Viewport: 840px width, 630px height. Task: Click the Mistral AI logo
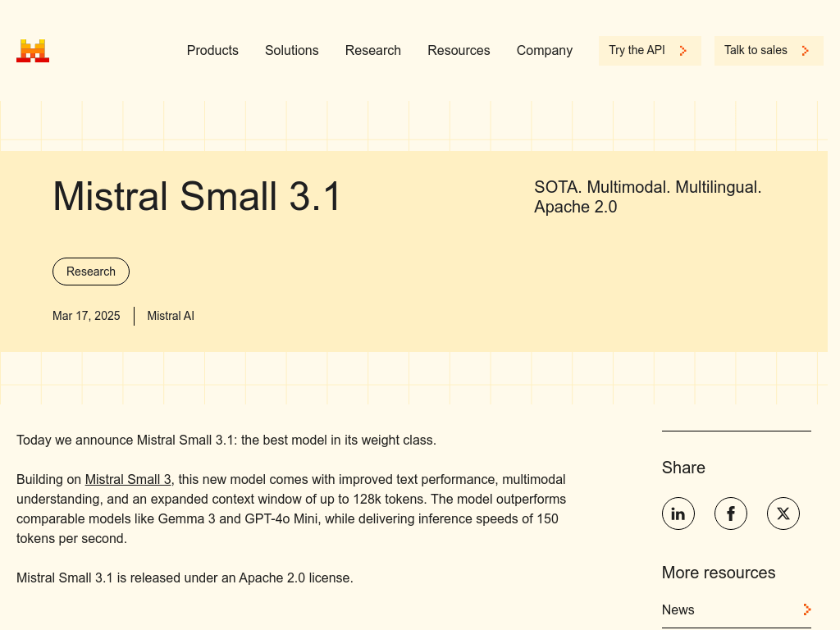pyautogui.click(x=33, y=51)
